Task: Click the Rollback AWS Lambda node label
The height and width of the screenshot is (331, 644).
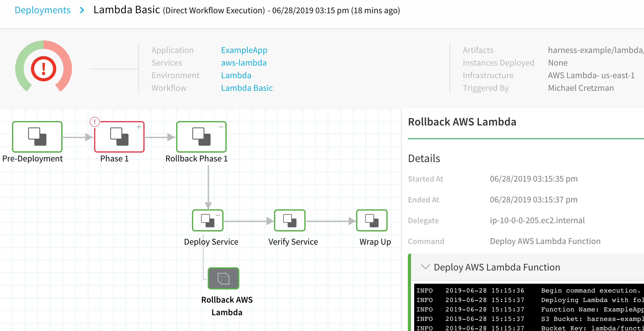Action: click(227, 306)
